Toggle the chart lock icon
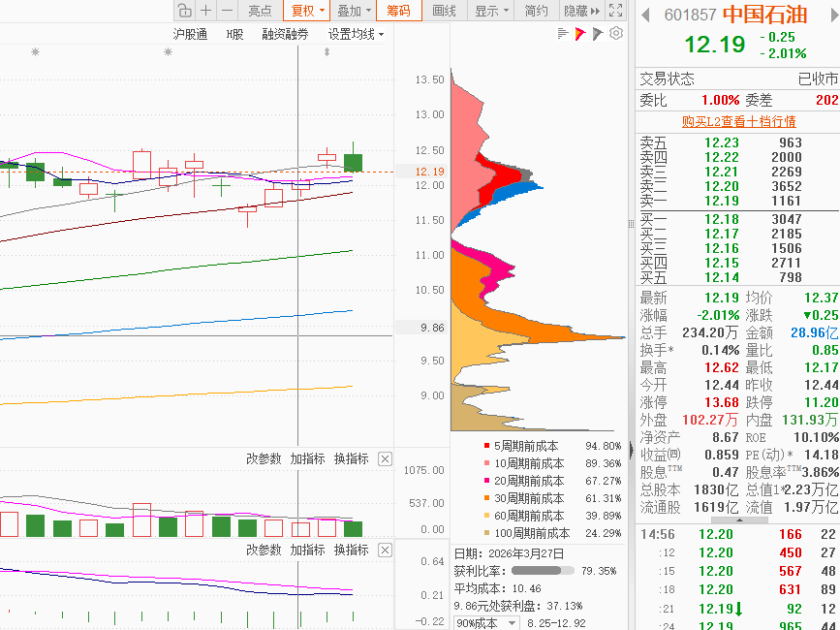The image size is (840, 630). (184, 11)
